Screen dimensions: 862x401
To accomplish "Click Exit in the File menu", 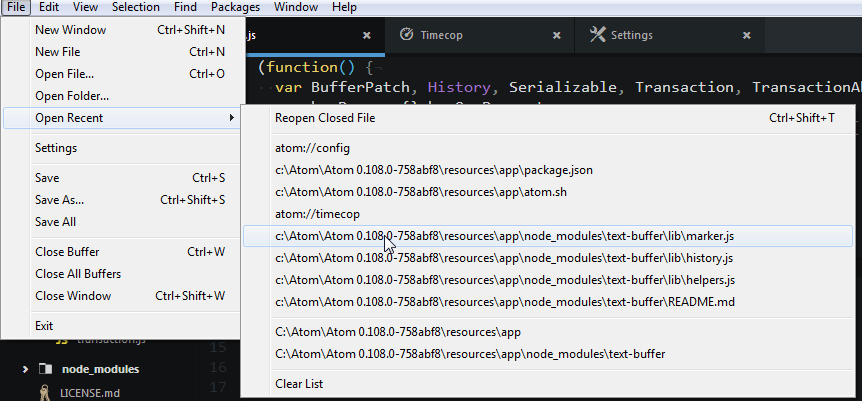I will coord(122,326).
